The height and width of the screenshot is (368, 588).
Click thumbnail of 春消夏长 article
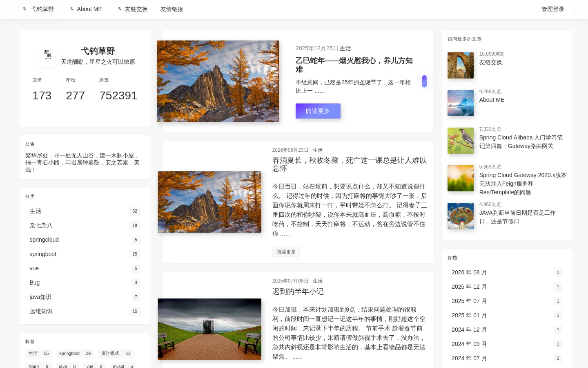tap(209, 202)
